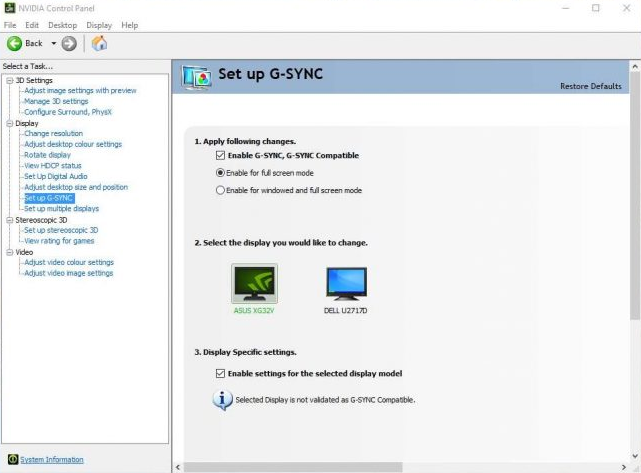Open View HDCP status
This screenshot has width=641, height=473.
point(53,166)
